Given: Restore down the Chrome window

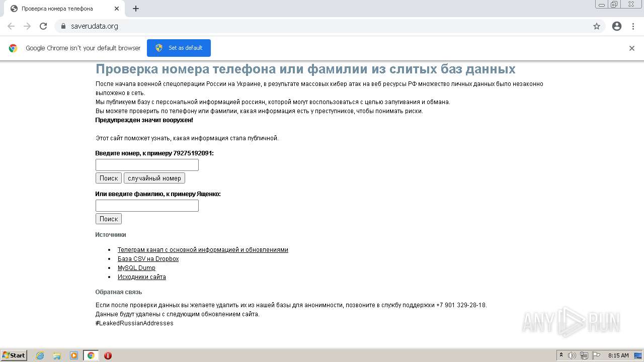Looking at the screenshot, I should 614,4.
